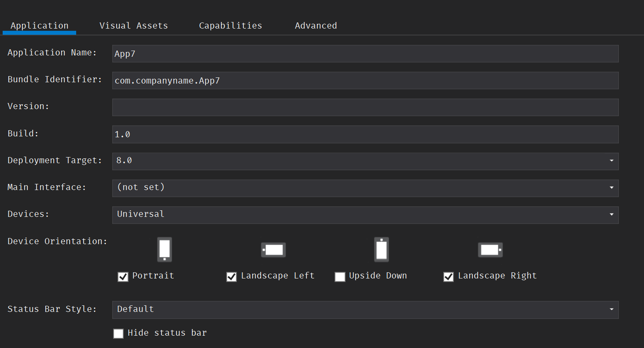Open the Main Interface dropdown
644x348 pixels.
click(x=611, y=188)
